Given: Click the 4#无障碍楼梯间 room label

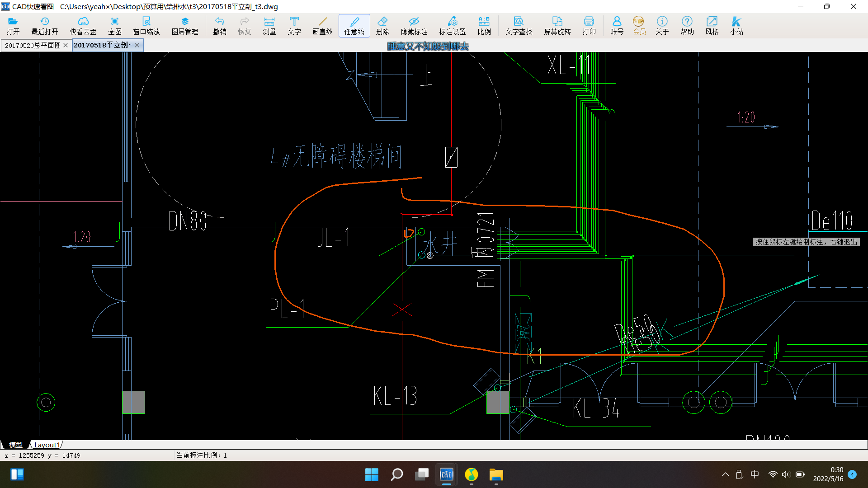Looking at the screenshot, I should [336, 156].
